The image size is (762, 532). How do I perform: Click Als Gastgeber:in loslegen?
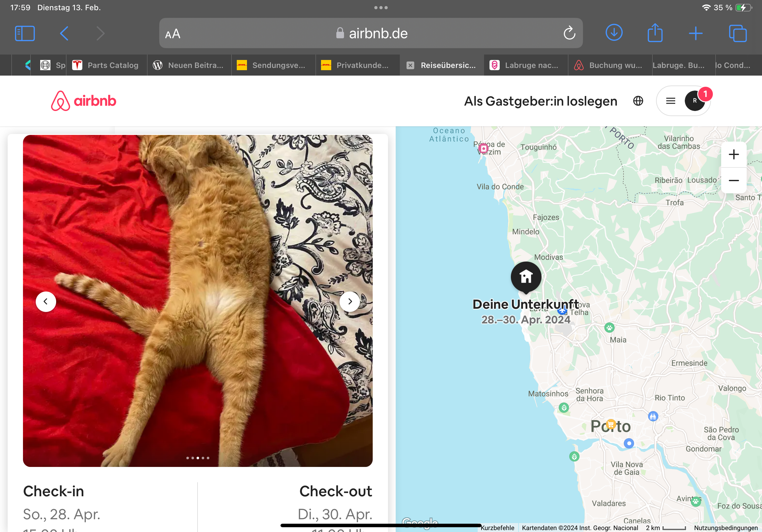pos(541,101)
